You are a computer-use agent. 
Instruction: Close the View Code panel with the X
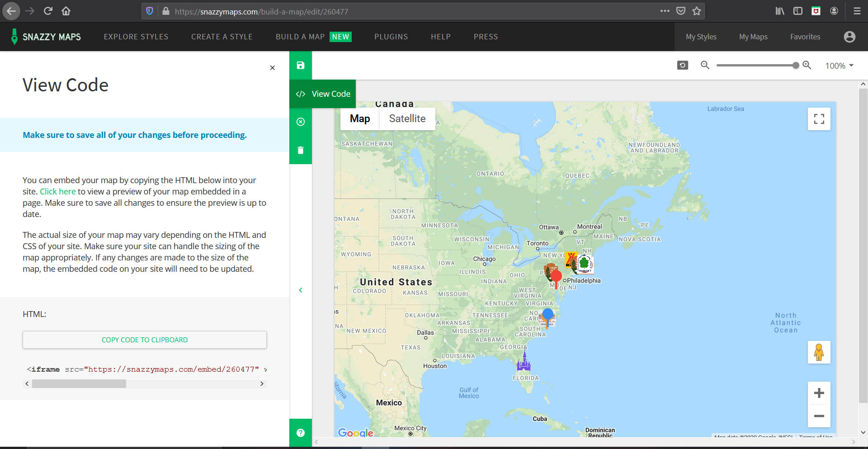point(272,68)
